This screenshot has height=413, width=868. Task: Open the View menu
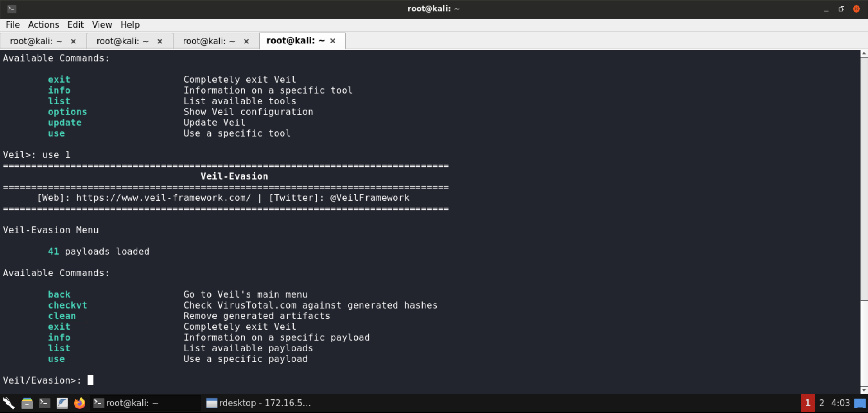point(102,24)
